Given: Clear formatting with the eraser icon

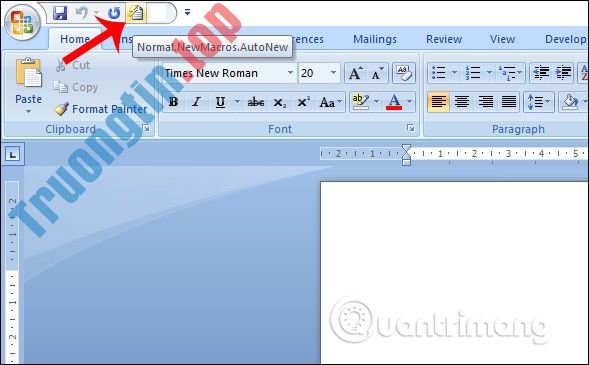Looking at the screenshot, I should pyautogui.click(x=403, y=73).
